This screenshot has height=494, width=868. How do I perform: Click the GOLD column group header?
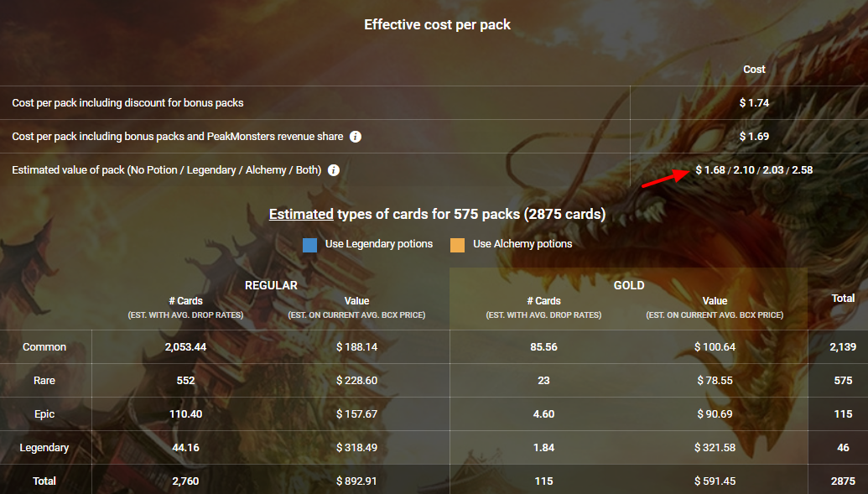pyautogui.click(x=629, y=285)
